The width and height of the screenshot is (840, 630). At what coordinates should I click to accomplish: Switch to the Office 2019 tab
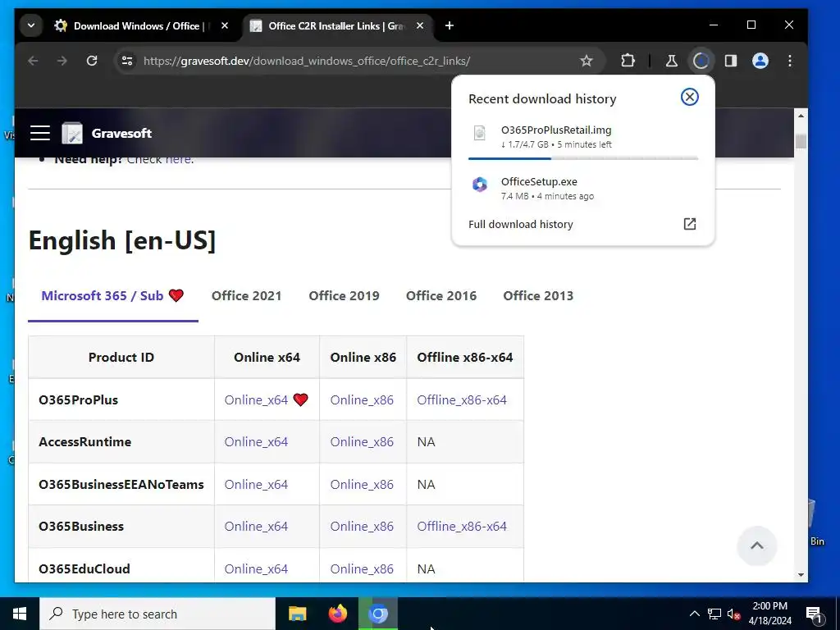[344, 295]
